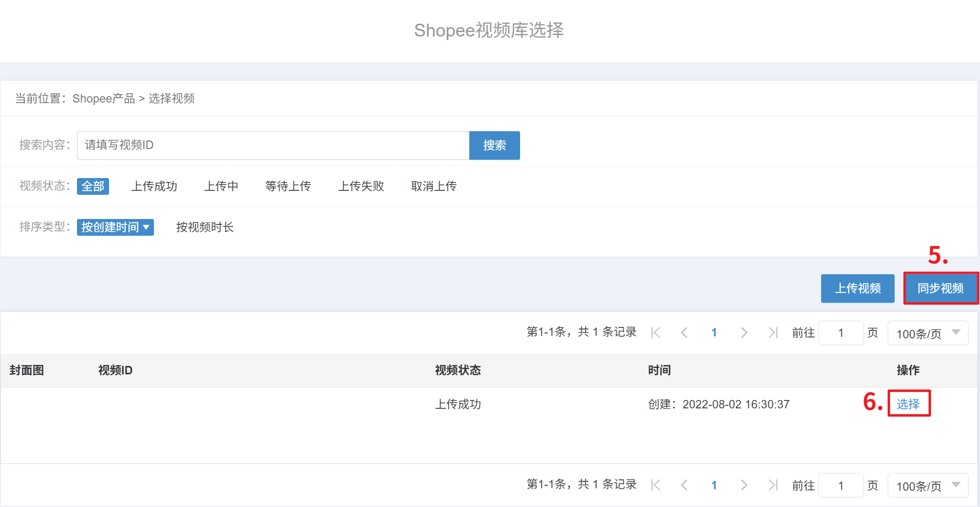Filter videos by 上传失败 status

coord(361,186)
